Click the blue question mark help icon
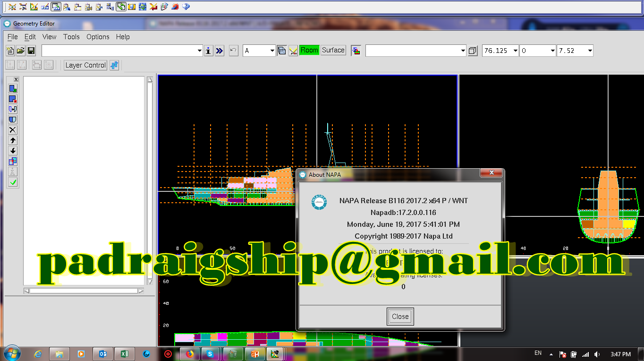644x361 pixels. (x=186, y=7)
